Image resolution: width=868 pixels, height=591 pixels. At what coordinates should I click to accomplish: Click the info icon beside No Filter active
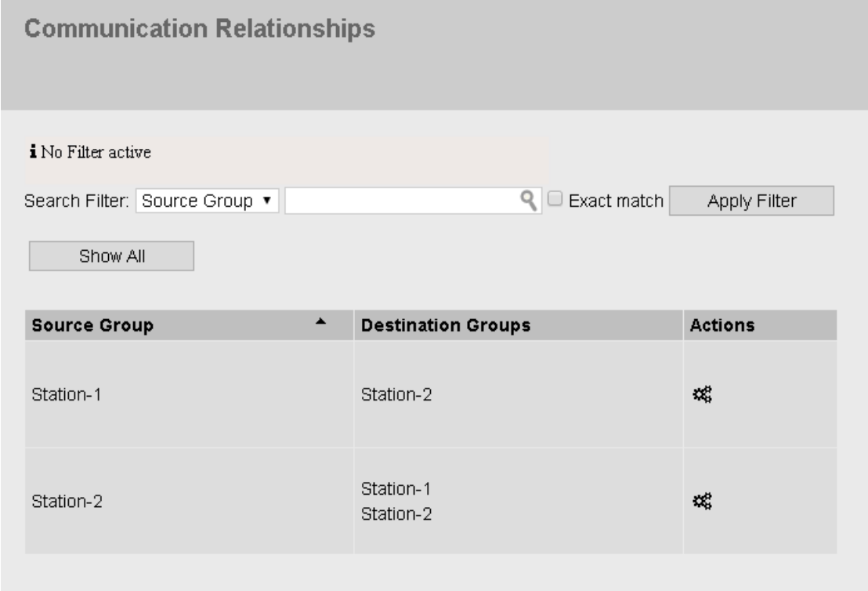coord(30,152)
